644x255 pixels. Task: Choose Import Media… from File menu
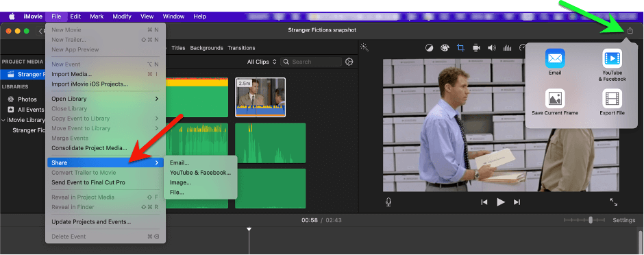(105, 74)
